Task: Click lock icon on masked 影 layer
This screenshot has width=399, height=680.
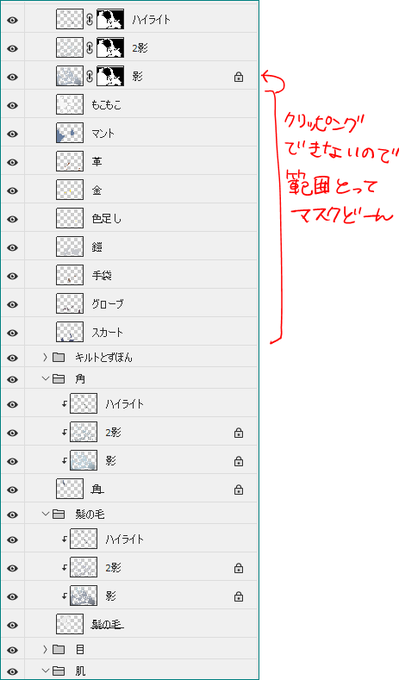Action: 239,77
